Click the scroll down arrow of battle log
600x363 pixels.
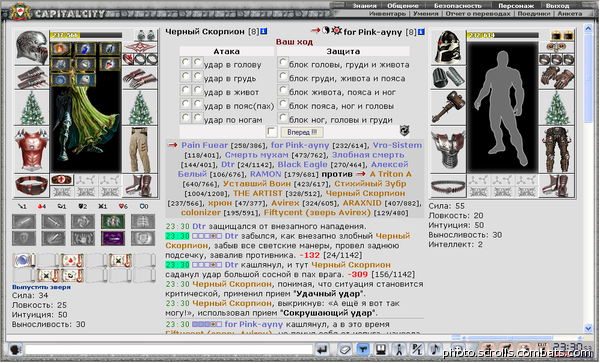tap(588, 328)
